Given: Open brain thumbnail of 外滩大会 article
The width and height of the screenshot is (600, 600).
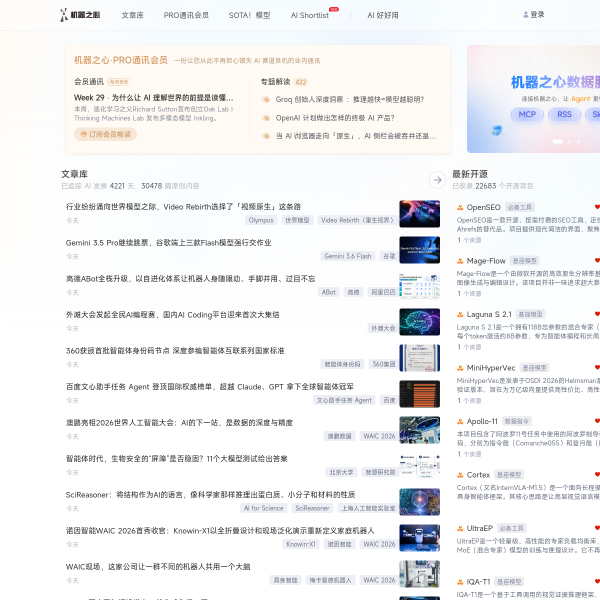Looking at the screenshot, I should (x=419, y=322).
